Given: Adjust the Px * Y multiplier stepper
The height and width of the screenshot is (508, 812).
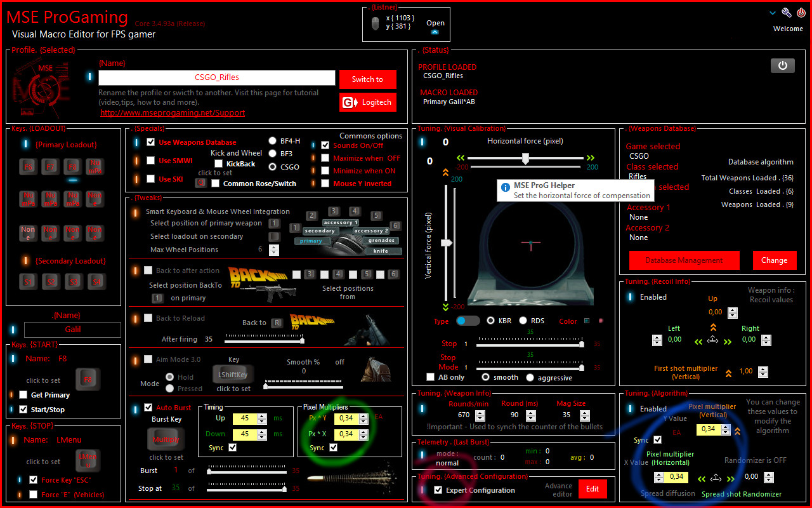Looking at the screenshot, I should pos(363,418).
